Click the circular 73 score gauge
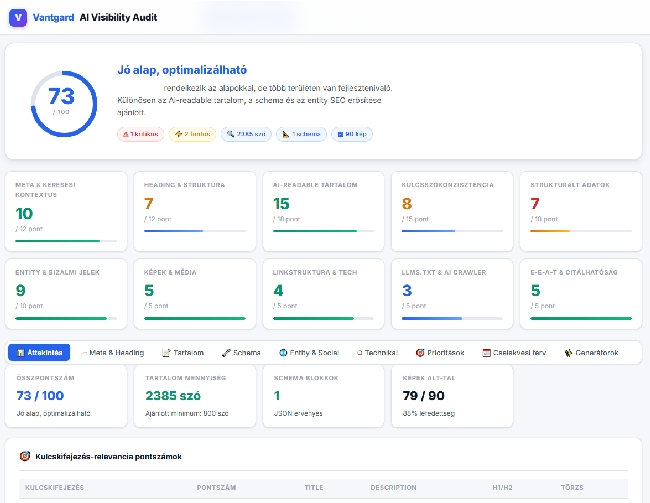This screenshot has width=650, height=503. (x=64, y=104)
